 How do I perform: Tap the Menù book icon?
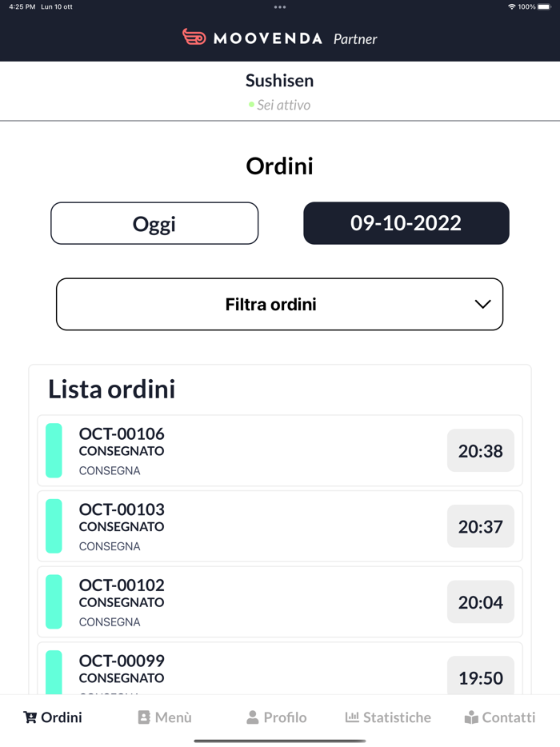pos(144,717)
